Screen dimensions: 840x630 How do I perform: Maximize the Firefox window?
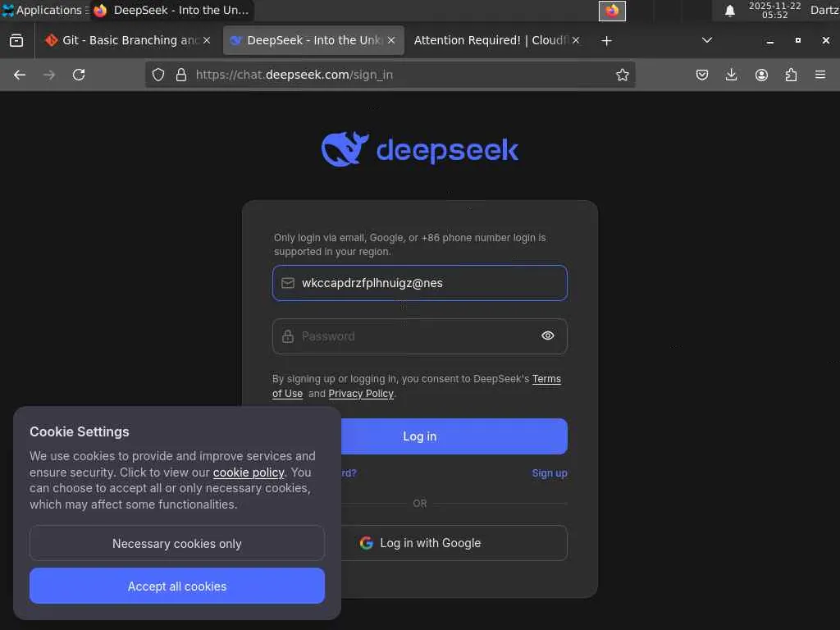pyautogui.click(x=797, y=40)
